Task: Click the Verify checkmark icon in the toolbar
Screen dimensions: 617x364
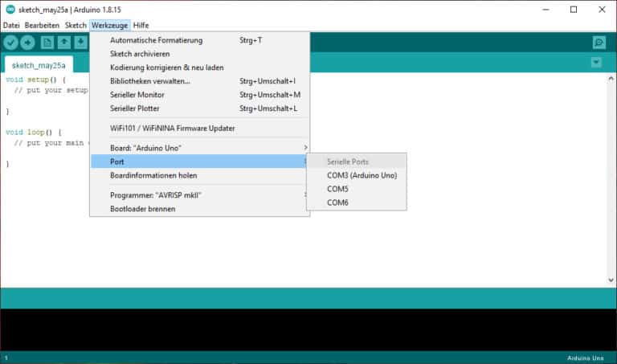Action: click(10, 43)
